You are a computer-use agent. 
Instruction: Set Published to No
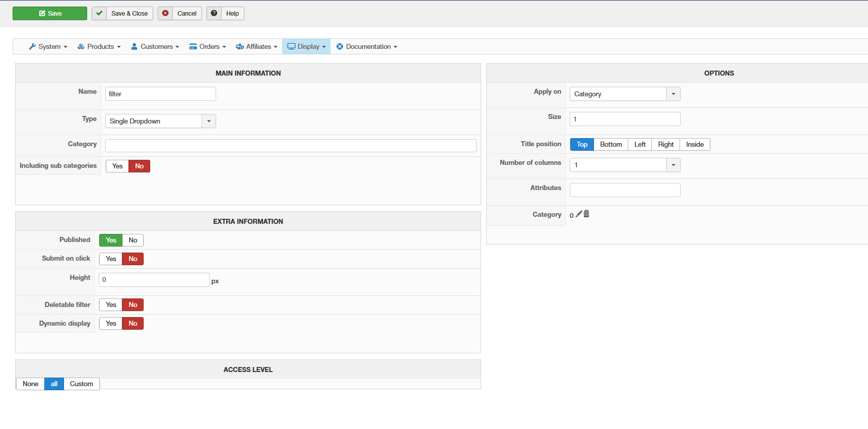coord(133,240)
